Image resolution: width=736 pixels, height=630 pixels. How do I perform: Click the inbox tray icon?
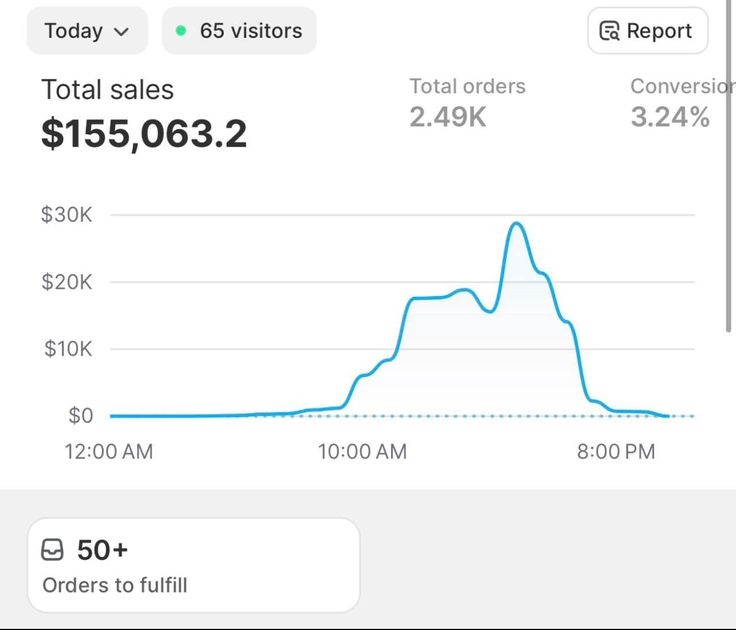pyautogui.click(x=52, y=550)
